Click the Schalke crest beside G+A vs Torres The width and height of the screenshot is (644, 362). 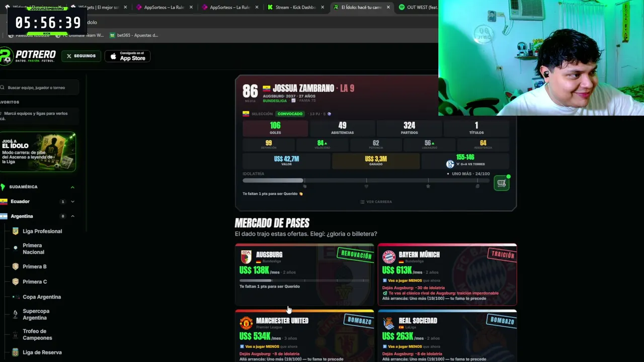coord(450,164)
